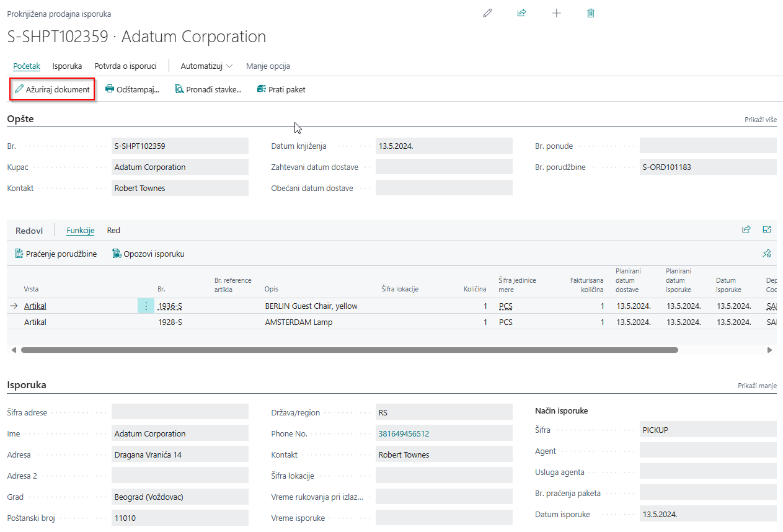
Task: Click Prati paket action
Action: click(281, 89)
